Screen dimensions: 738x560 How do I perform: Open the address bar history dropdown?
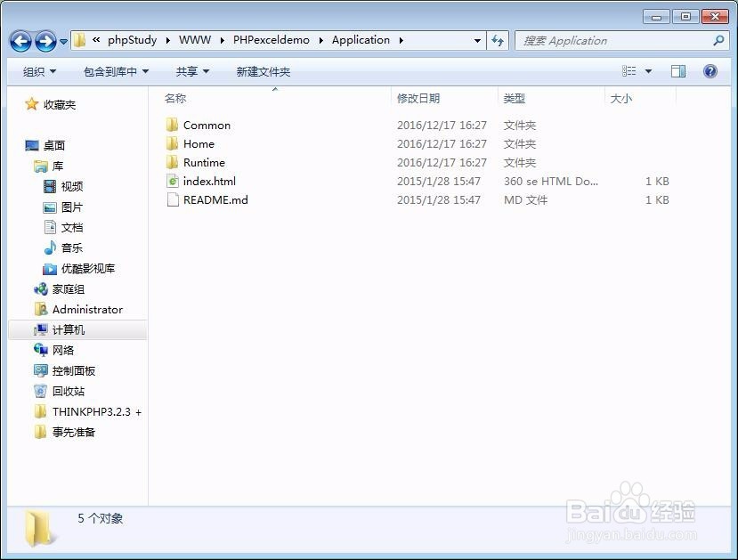478,41
